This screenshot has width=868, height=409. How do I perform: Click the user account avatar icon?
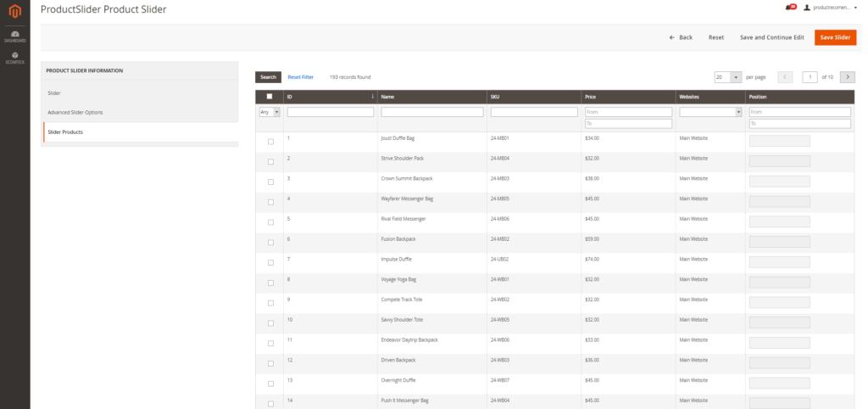point(805,7)
